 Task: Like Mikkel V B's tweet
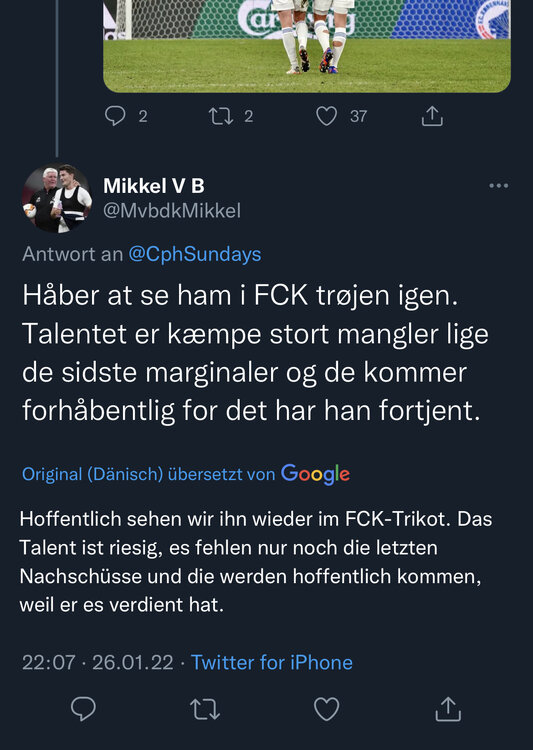327,708
